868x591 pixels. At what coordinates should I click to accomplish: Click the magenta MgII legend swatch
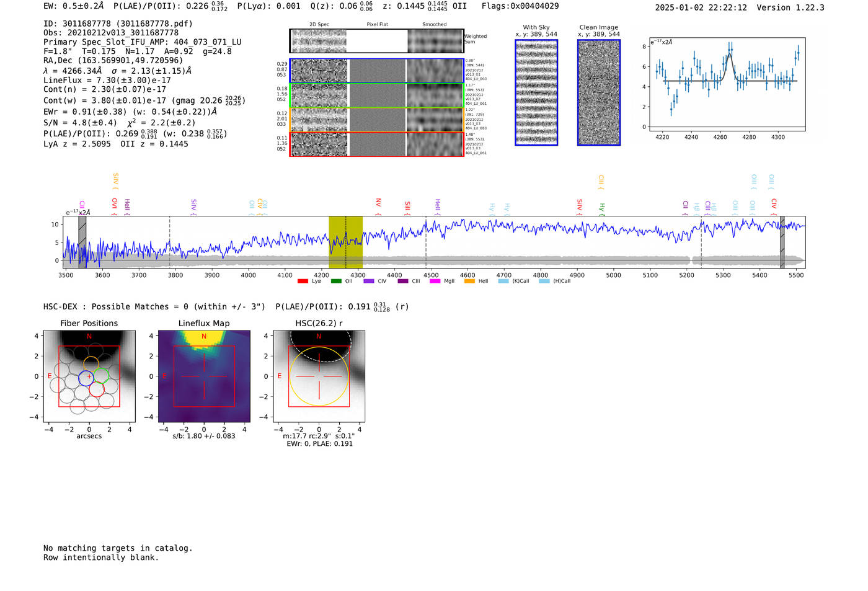435,282
